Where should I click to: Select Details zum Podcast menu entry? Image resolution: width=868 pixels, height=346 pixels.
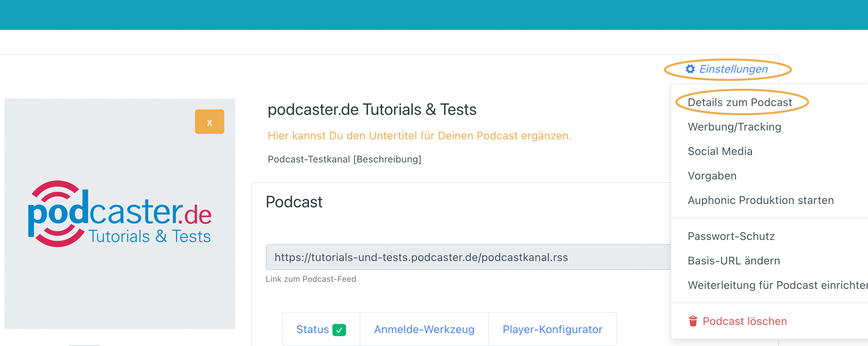click(740, 102)
